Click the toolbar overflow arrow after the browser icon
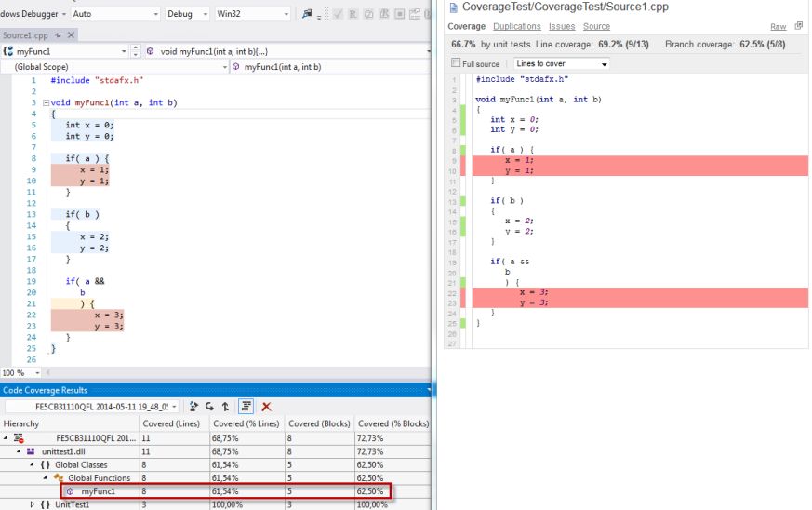 pos(319,16)
